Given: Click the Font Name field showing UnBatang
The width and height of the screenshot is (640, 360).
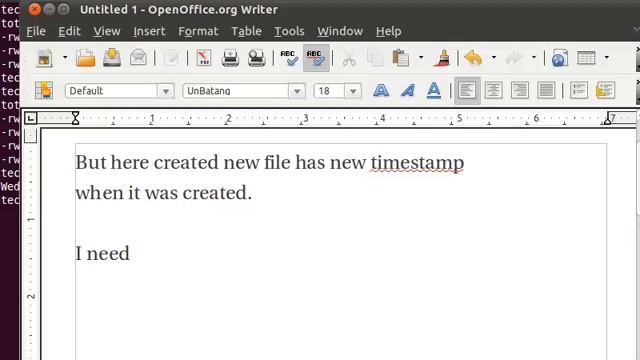Looking at the screenshot, I should point(236,91).
